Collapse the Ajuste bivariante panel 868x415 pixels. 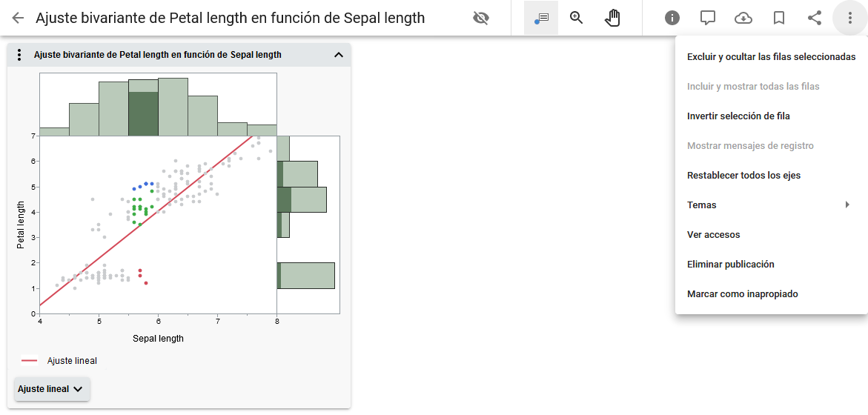coord(339,55)
